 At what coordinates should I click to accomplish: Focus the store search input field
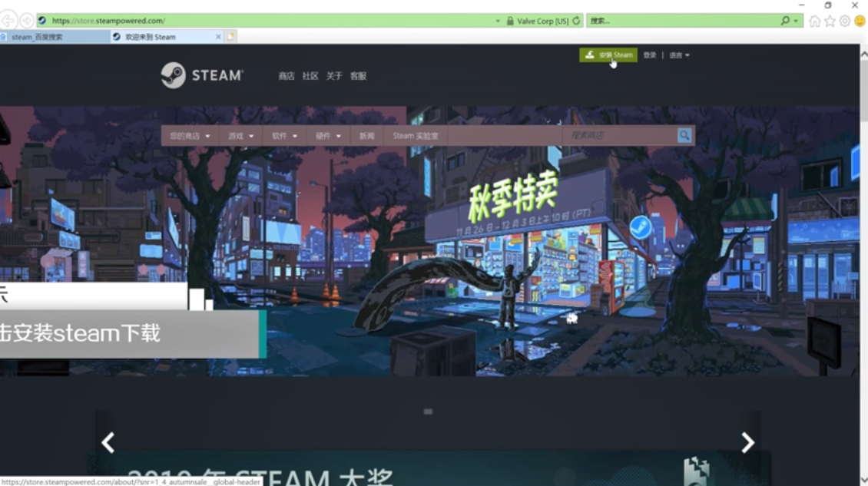pyautogui.click(x=620, y=135)
